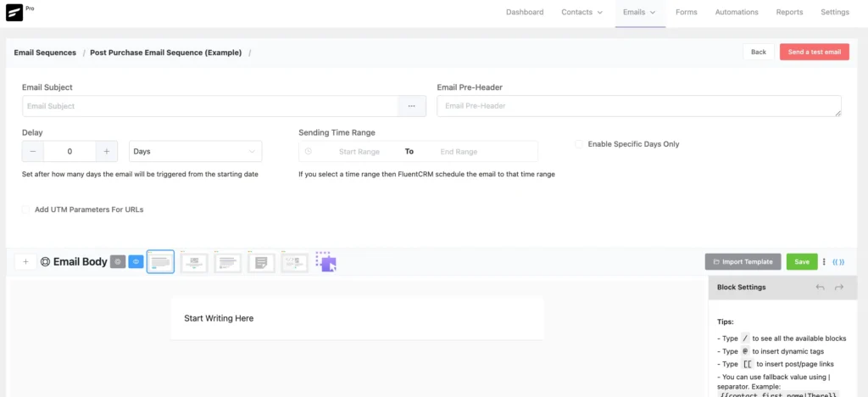Click the Block Settings panel header
Image resolution: width=868 pixels, height=397 pixels.
coord(782,288)
